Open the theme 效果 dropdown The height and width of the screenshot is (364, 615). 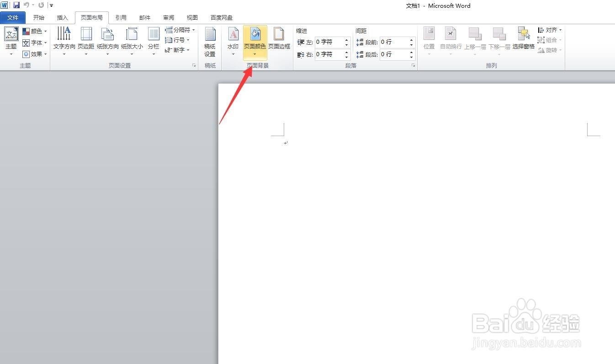coord(35,54)
